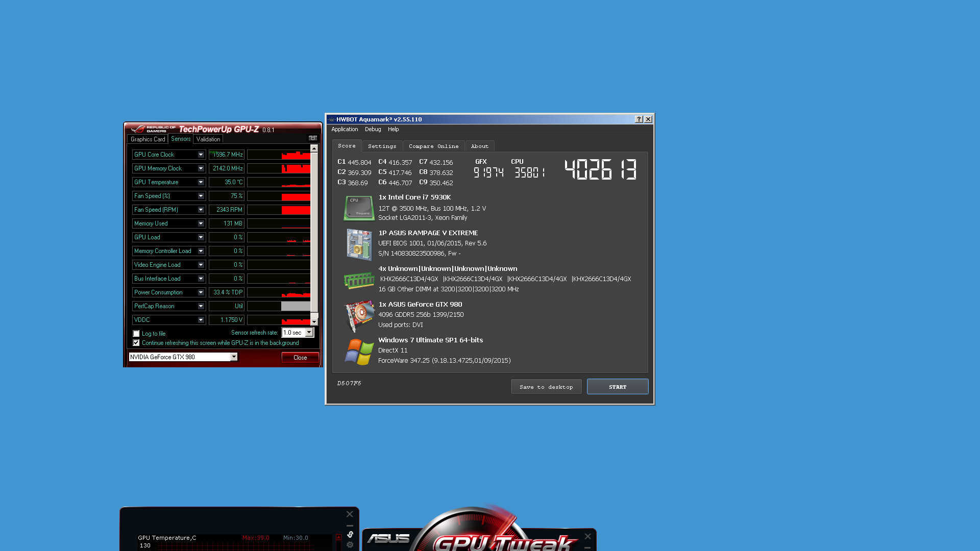
Task: Click the 1x Intel Core i7 5930K heading
Action: 414,197
